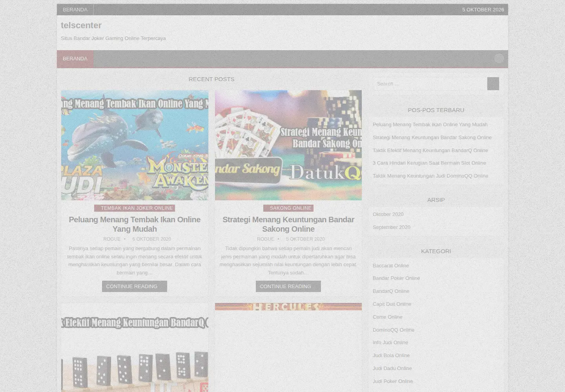Open the BandarQ domino thumbnail image
565x392 pixels.
pos(135,347)
